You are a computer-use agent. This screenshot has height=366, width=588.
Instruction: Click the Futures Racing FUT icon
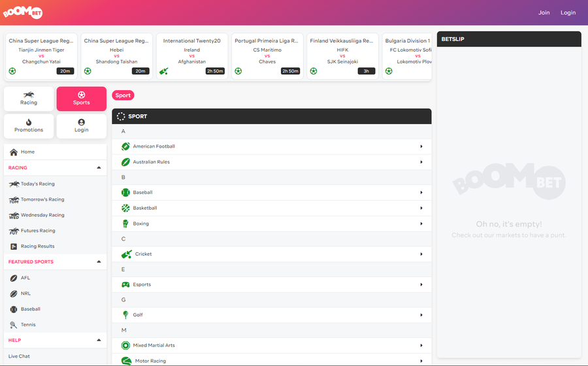(14, 231)
